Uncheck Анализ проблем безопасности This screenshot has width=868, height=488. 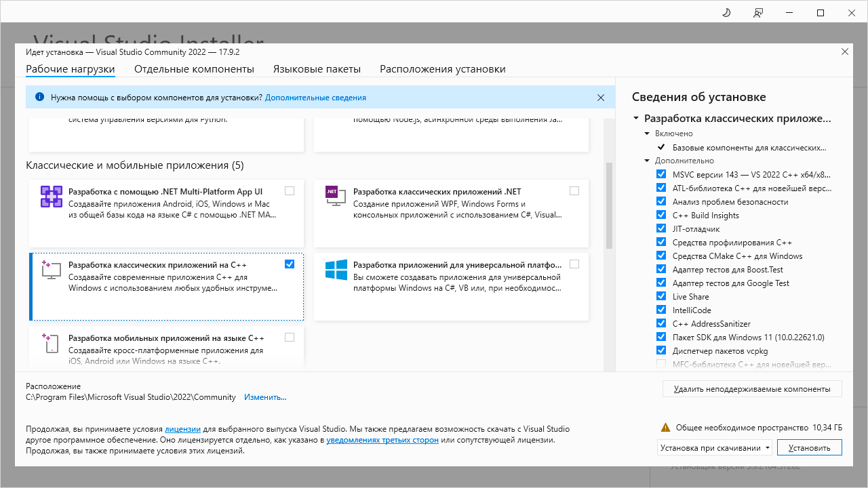(661, 201)
